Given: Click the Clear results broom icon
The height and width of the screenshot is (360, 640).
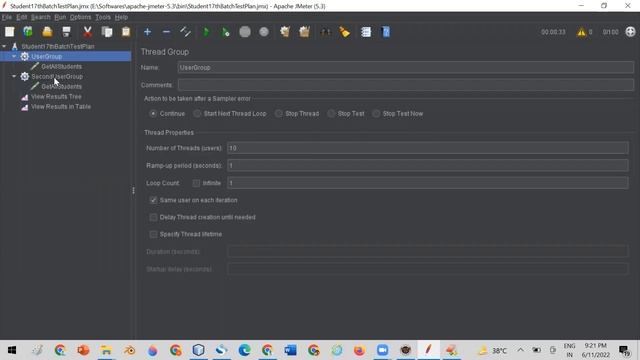Looking at the screenshot, I should [x=285, y=32].
